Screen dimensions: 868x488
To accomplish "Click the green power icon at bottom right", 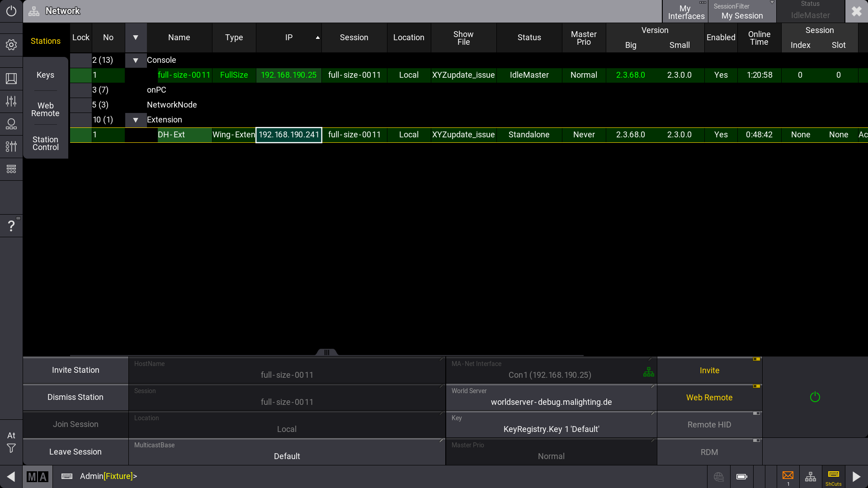I will [815, 397].
